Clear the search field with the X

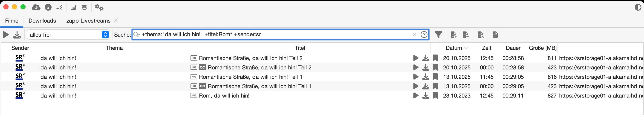(x=414, y=35)
